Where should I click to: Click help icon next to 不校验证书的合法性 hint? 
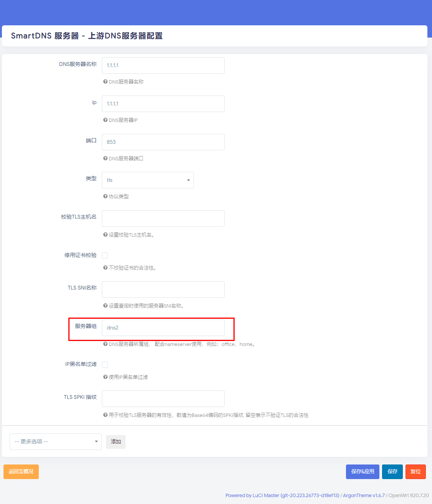(105, 268)
